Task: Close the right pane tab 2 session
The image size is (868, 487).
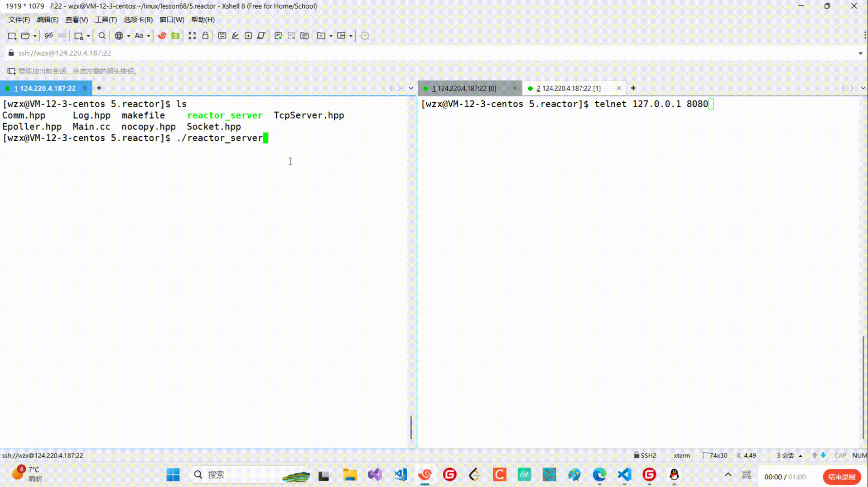Action: 619,88
